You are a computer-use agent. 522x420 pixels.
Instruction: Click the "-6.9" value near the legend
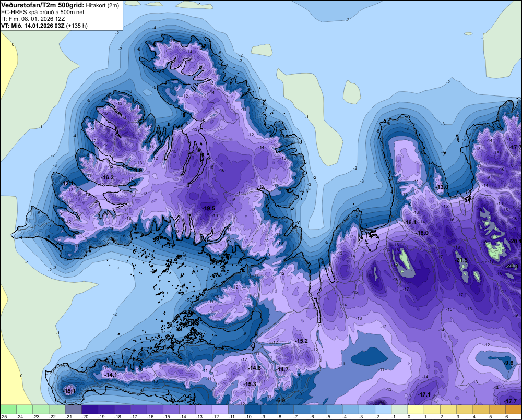point(280,400)
